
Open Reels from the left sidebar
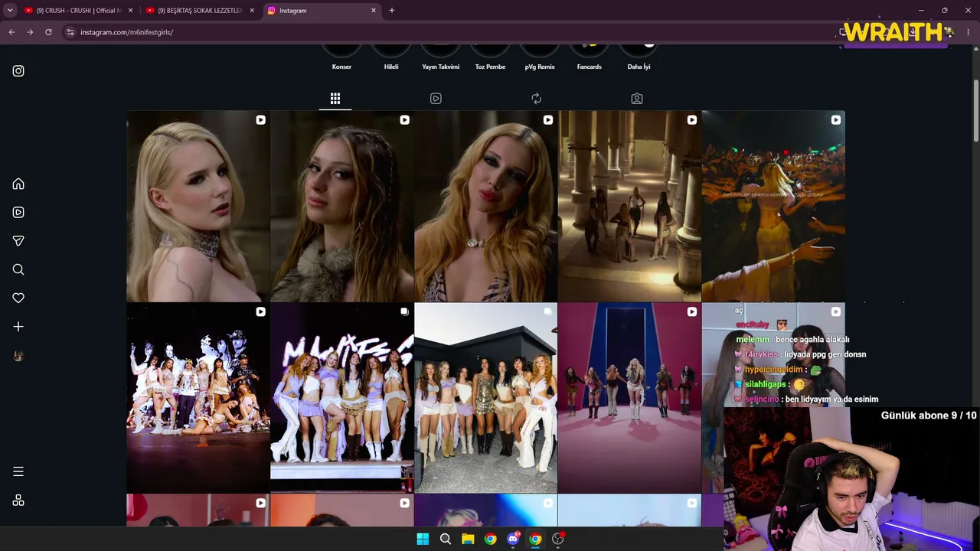(18, 212)
